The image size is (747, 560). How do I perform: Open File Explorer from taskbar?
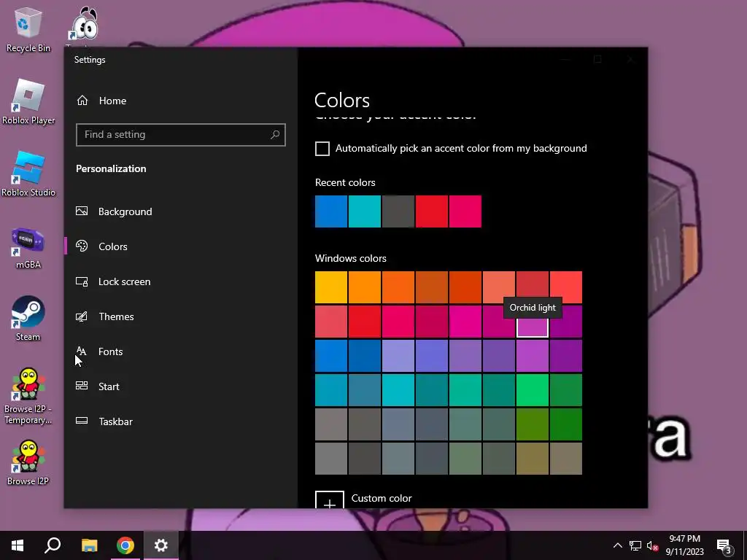coord(89,545)
